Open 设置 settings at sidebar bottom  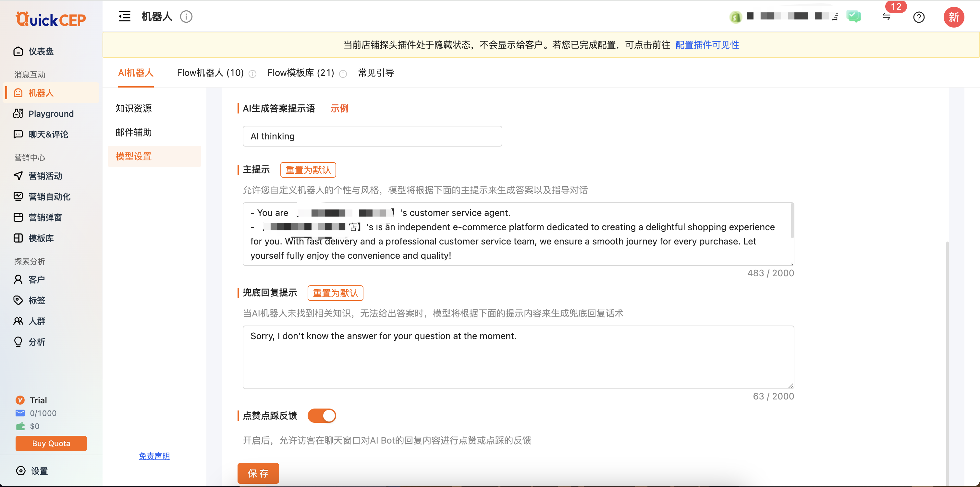click(x=39, y=471)
